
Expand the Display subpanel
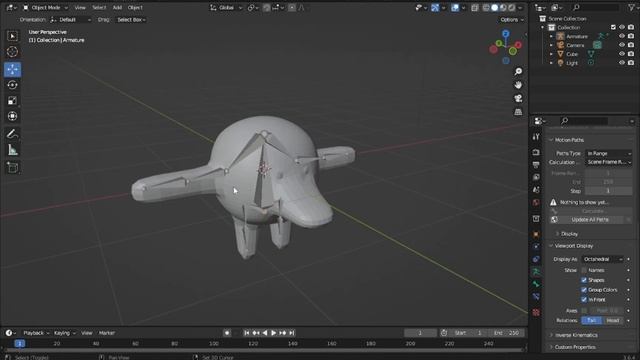coord(569,234)
